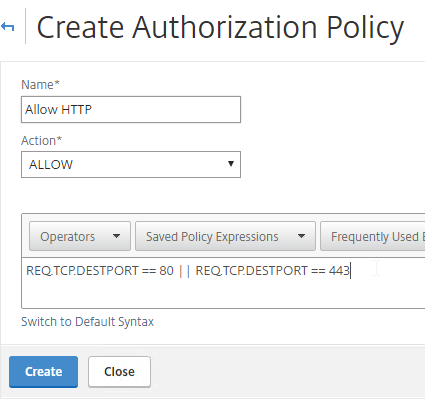Viewport: 425px width, 399px height.
Task: Open the Frequently Used Expressions menu
Action: tap(373, 236)
